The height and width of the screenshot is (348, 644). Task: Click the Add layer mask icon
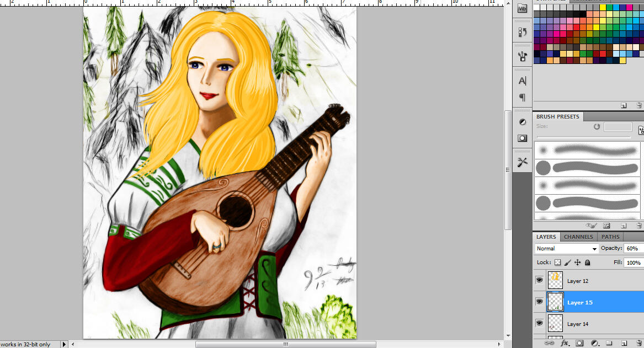coord(579,343)
